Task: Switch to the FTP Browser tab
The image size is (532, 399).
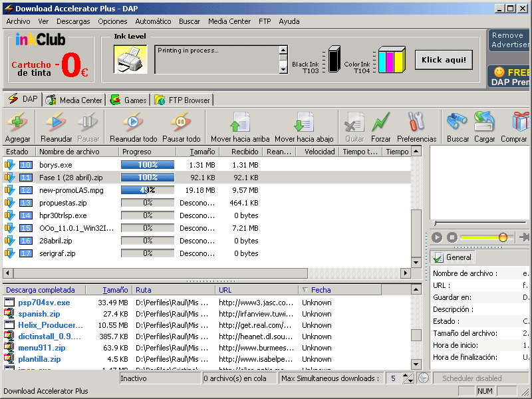Action: click(x=183, y=100)
